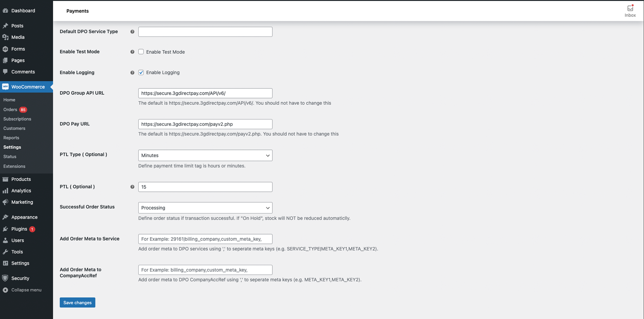Click the Users person icon
Screen dimensions: 644x319
(5, 241)
